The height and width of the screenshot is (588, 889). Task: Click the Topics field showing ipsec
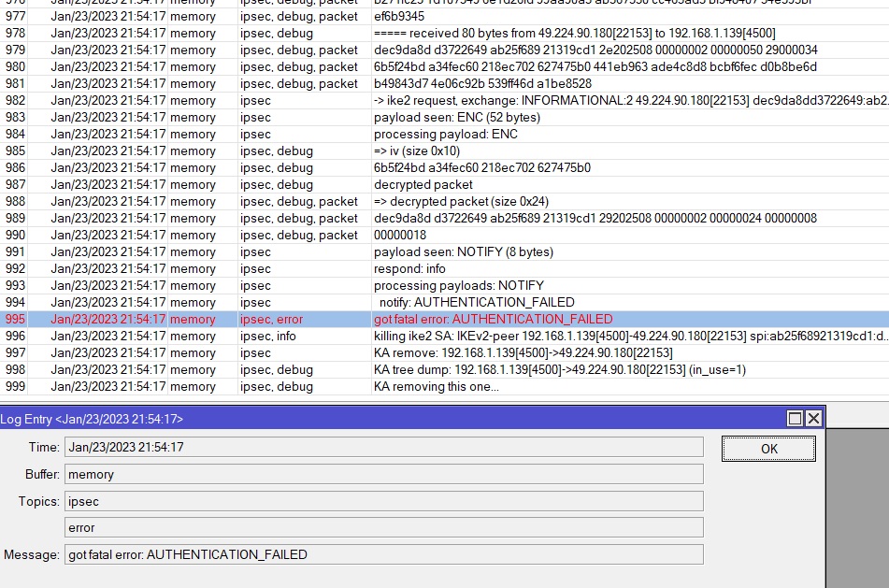click(x=384, y=501)
